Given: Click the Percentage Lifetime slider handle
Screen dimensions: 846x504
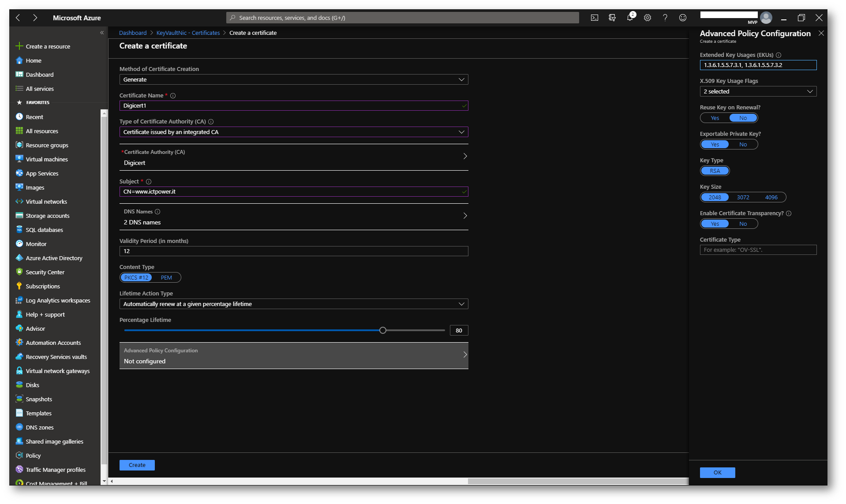Looking at the screenshot, I should (383, 331).
